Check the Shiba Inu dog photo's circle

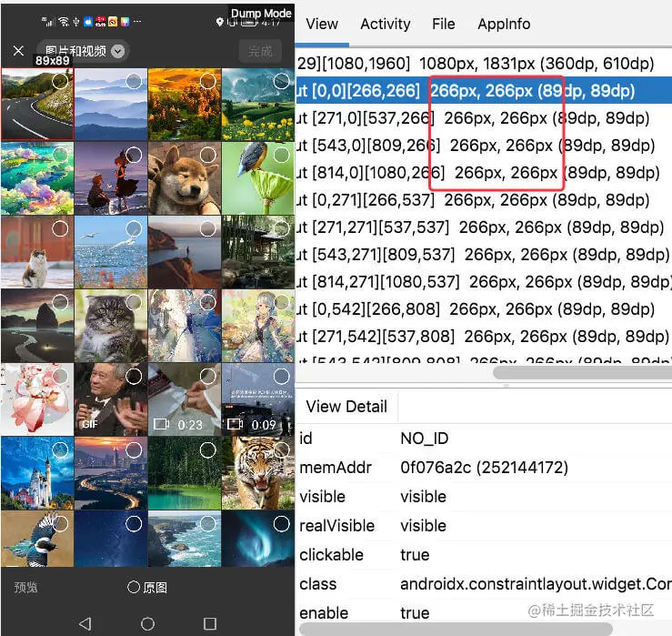(208, 155)
